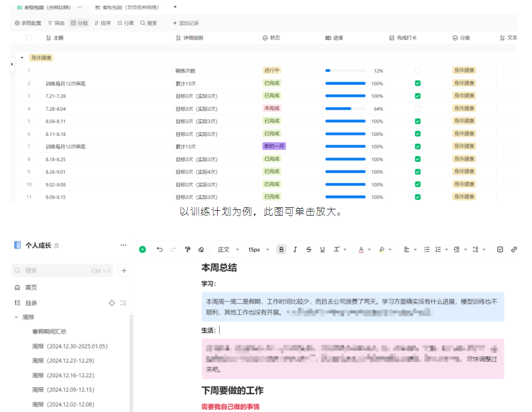Image resolution: width=532 pixels, height=412 pixels.
Task: Check the completion box for row 4
Action: (x=418, y=109)
